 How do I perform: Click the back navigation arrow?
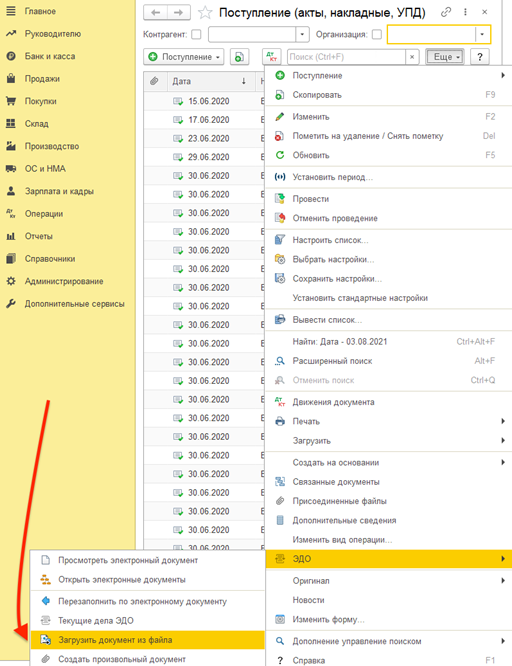tap(156, 13)
